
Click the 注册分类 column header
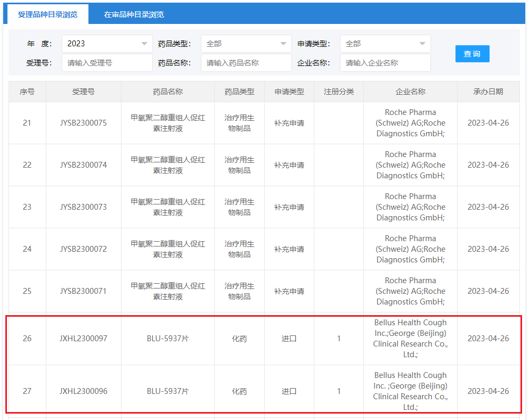(339, 91)
